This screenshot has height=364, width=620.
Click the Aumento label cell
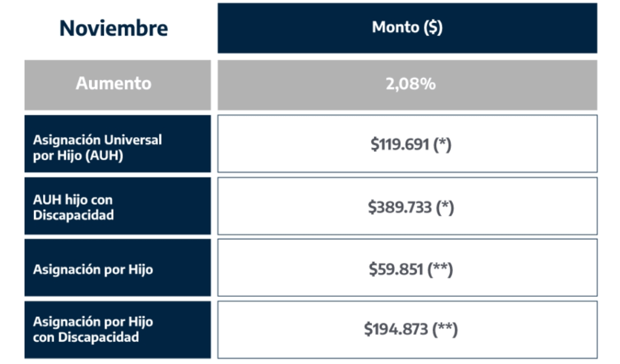tap(117, 85)
